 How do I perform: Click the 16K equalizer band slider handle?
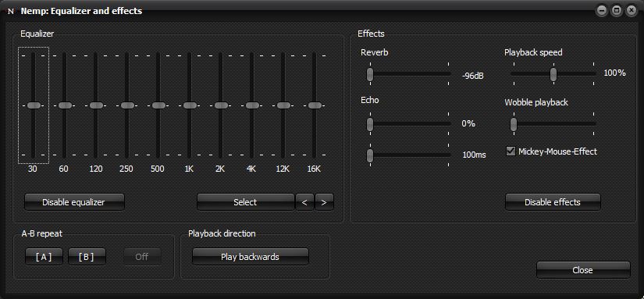click(x=315, y=105)
